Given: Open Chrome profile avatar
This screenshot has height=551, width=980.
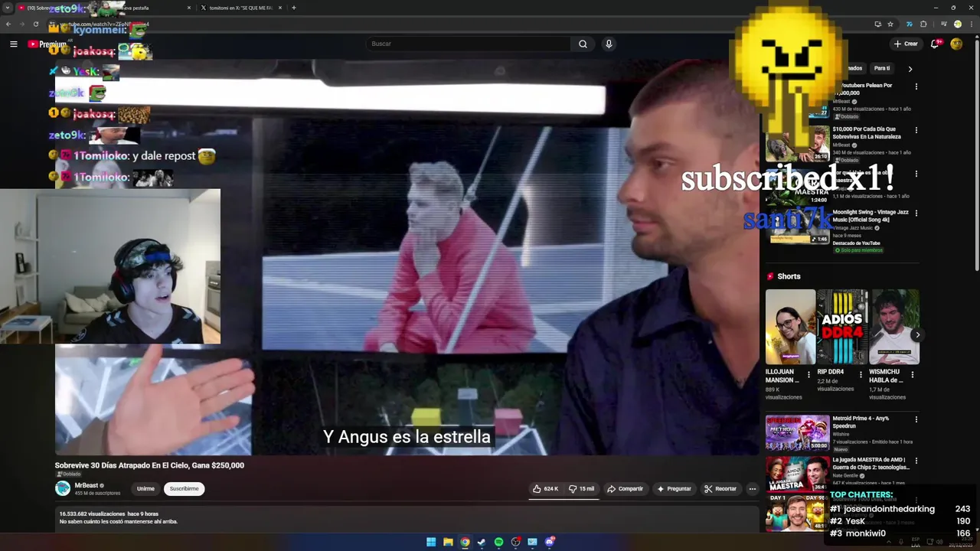Looking at the screenshot, I should 957,24.
